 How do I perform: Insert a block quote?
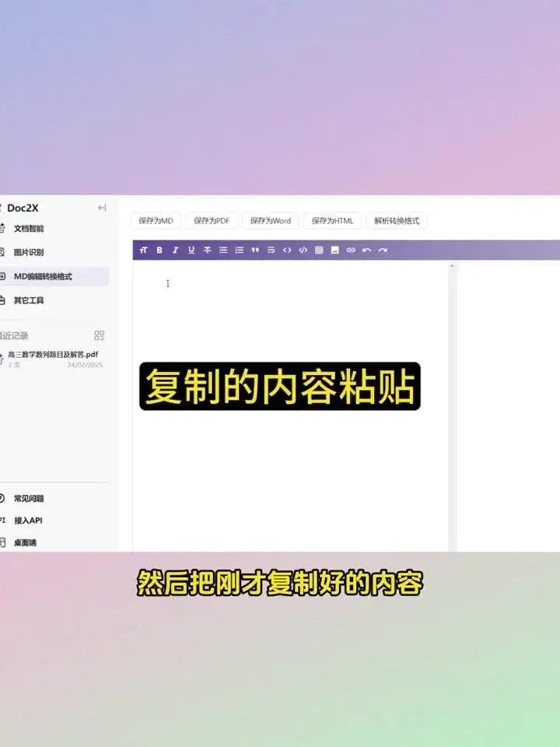pos(255,250)
